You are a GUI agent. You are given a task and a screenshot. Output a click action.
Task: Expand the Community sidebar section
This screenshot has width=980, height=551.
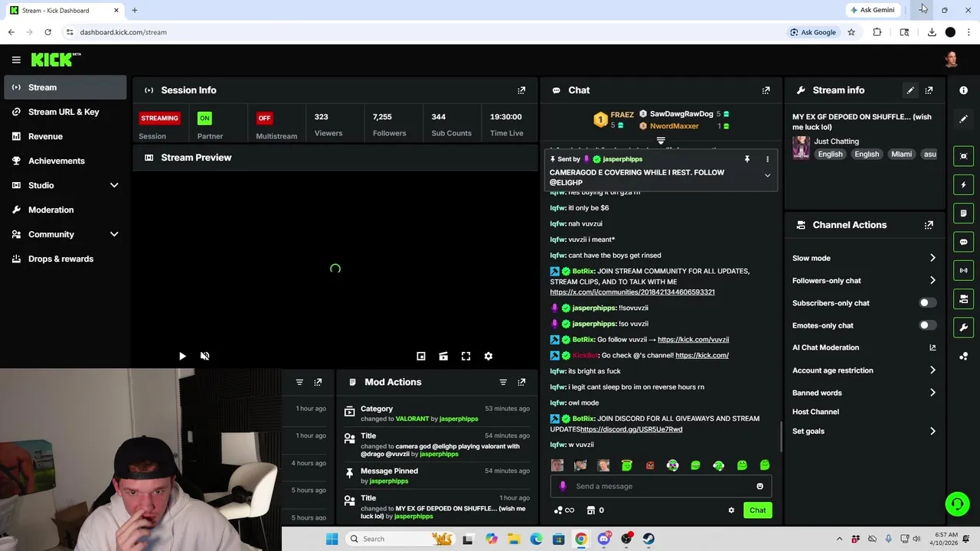114,234
